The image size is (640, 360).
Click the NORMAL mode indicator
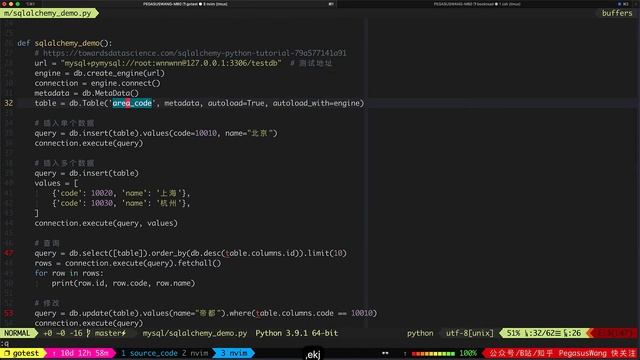point(17,333)
